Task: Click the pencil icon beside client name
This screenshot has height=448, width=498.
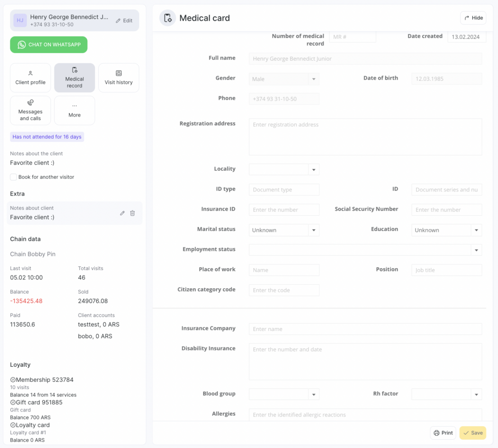Action: coord(118,21)
